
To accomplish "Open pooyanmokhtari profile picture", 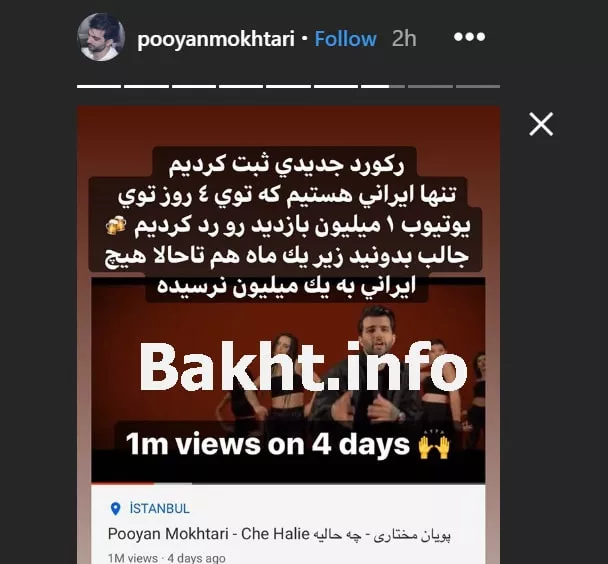I will [x=101, y=37].
